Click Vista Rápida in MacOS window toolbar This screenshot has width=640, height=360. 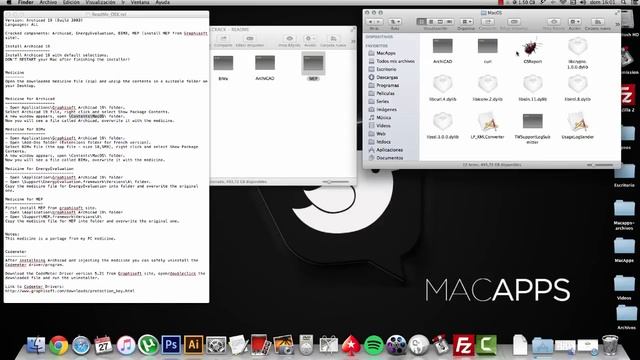[553, 22]
